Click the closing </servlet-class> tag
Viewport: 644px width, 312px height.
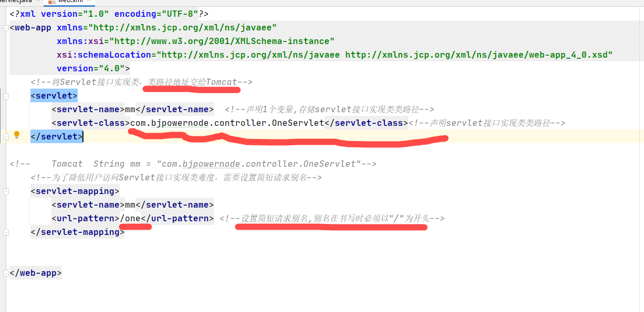click(x=366, y=123)
